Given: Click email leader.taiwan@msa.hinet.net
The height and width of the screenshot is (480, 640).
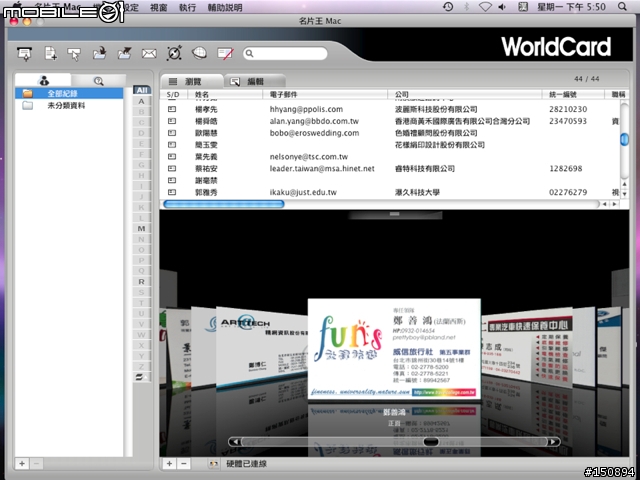Looking at the screenshot, I should click(x=322, y=169).
